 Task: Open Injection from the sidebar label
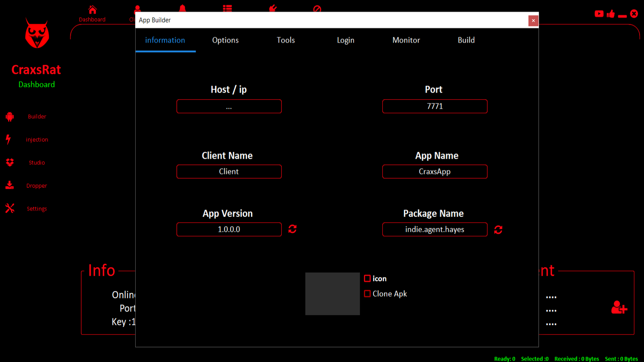tap(37, 140)
